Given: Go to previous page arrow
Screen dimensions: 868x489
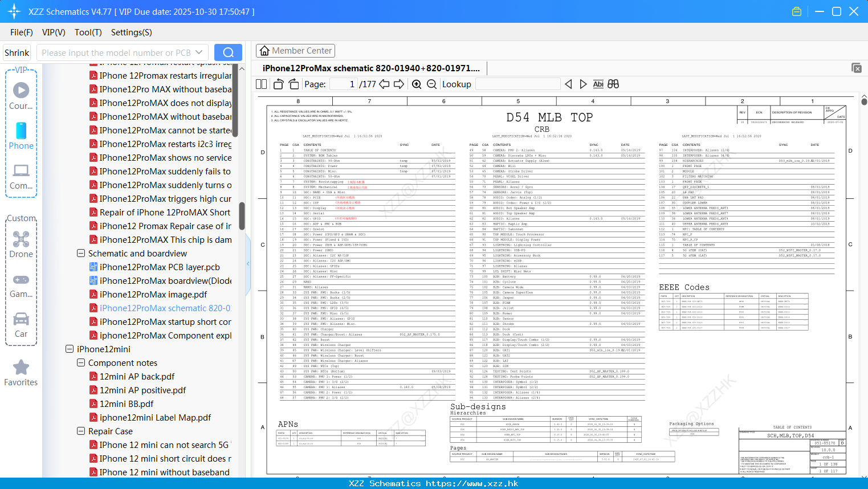Looking at the screenshot, I should (384, 84).
